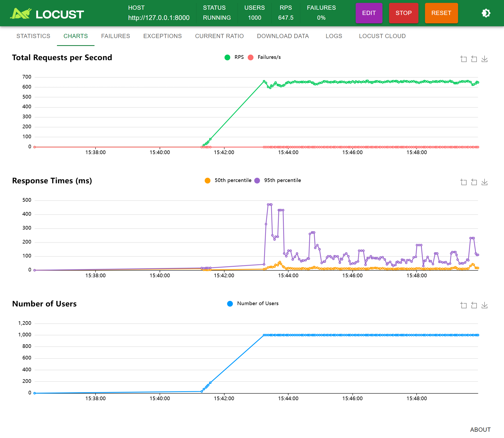Click the zoom icon on Requests per Second chart
The width and height of the screenshot is (504, 438).
(463, 59)
